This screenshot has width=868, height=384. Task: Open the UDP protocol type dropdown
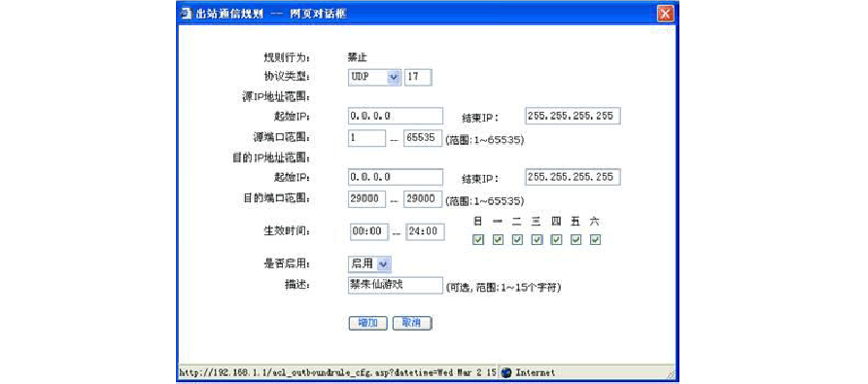pyautogui.click(x=375, y=78)
